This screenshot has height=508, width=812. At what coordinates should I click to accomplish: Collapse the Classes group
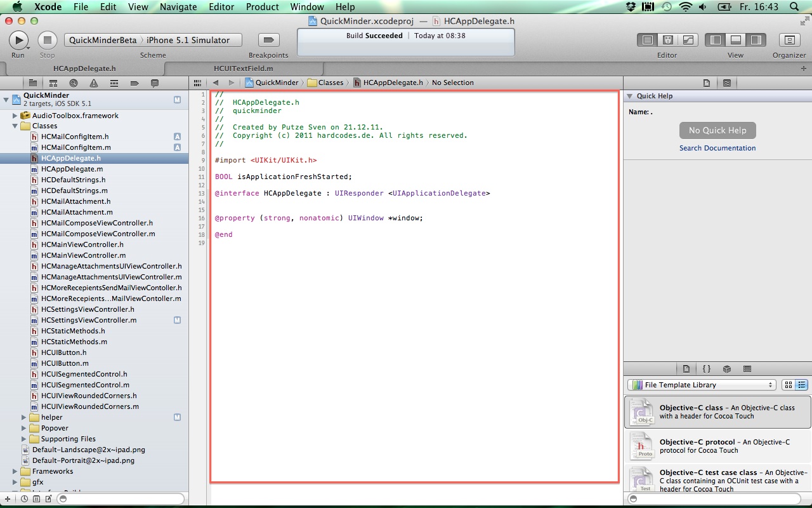[x=15, y=126]
